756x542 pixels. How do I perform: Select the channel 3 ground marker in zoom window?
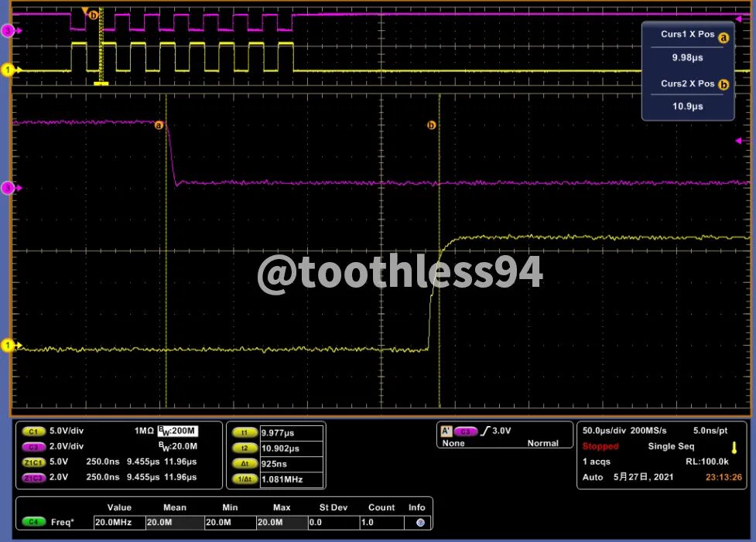pos(9,188)
